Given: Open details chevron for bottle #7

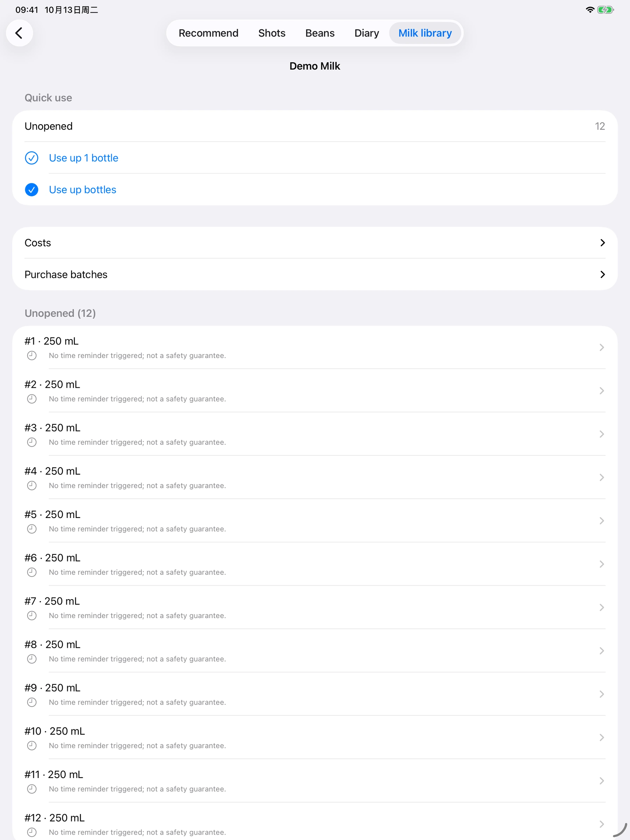Looking at the screenshot, I should point(602,607).
